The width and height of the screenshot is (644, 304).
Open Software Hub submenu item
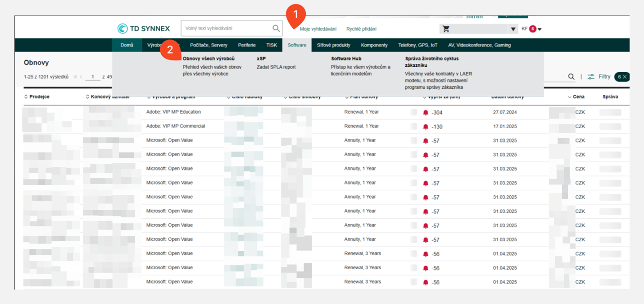click(346, 59)
